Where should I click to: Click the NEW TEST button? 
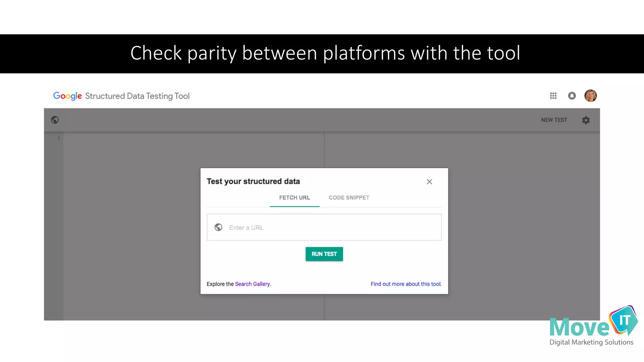554,120
